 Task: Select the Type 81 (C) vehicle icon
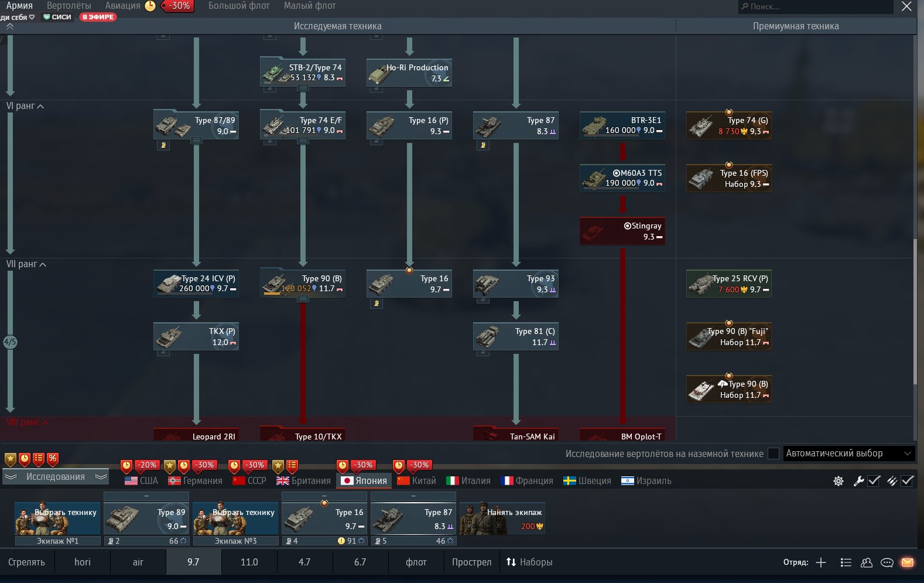(x=487, y=337)
